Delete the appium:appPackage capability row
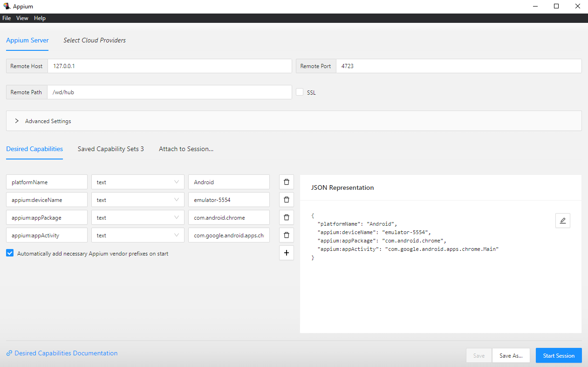Viewport: 588px width, 367px height. (286, 217)
